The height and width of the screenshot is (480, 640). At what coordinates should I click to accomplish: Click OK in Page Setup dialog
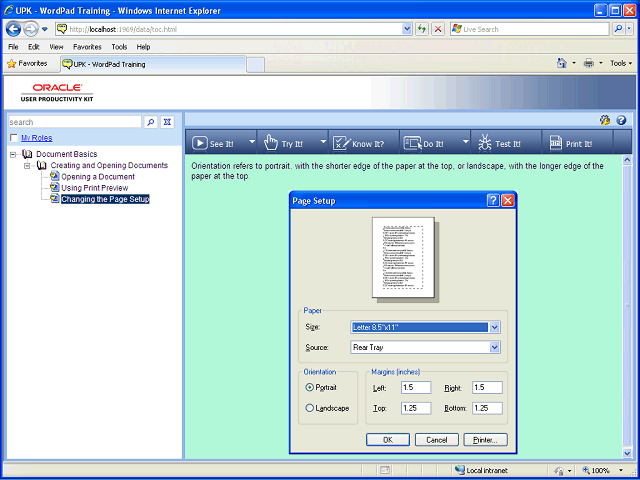point(388,440)
